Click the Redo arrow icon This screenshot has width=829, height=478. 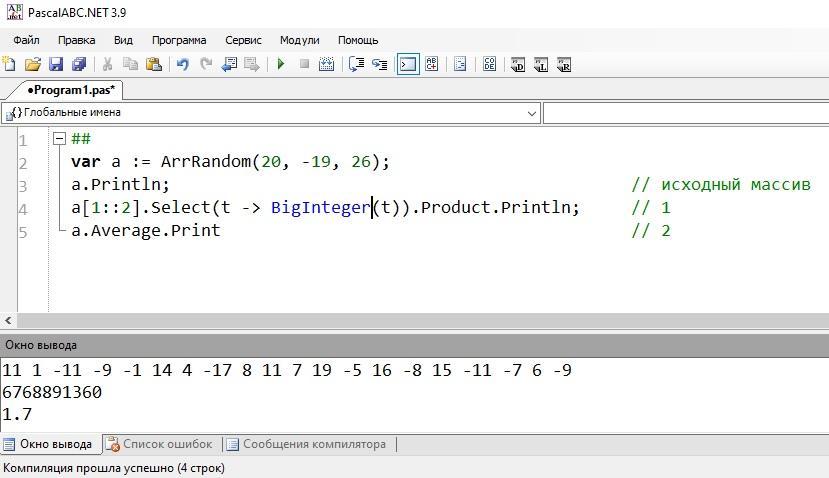click(x=206, y=65)
